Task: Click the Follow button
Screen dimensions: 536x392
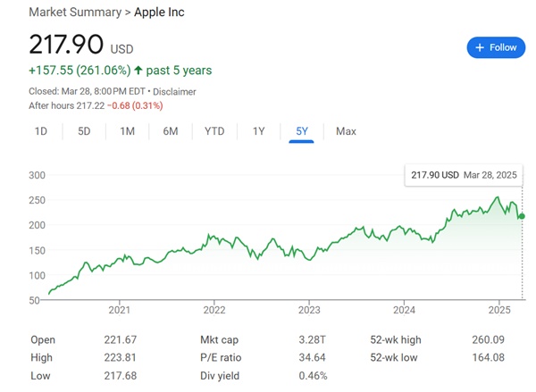Action: (496, 47)
